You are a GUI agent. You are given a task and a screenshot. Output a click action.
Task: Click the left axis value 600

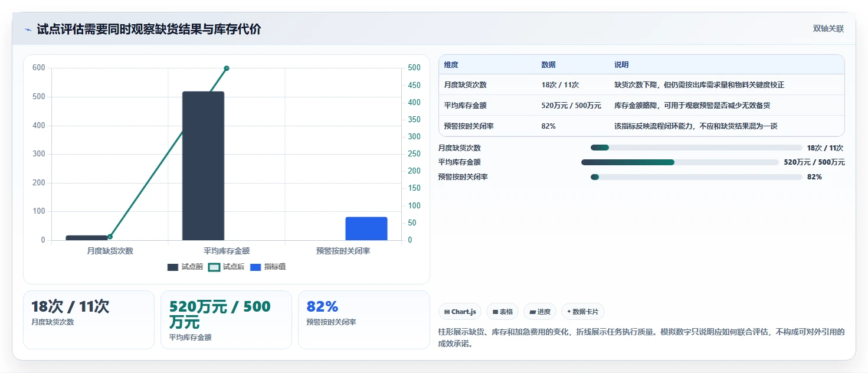(39, 68)
